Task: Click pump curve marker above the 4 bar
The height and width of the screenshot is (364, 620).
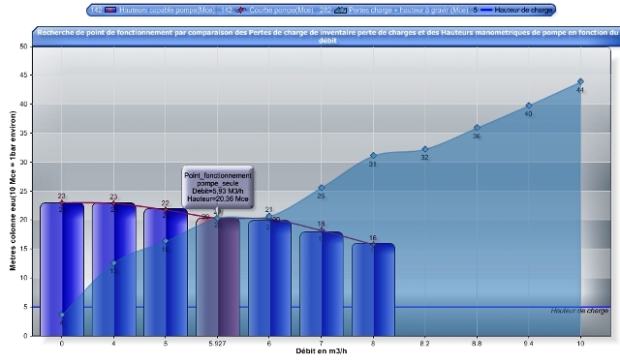Action: pyautogui.click(x=113, y=202)
